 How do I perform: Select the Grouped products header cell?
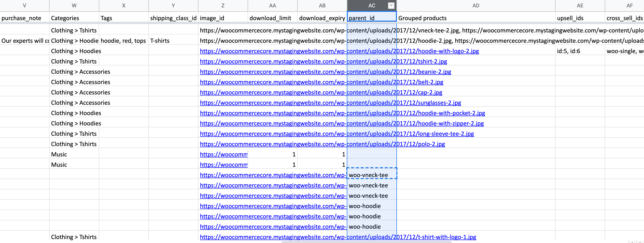pyautogui.click(x=476, y=18)
